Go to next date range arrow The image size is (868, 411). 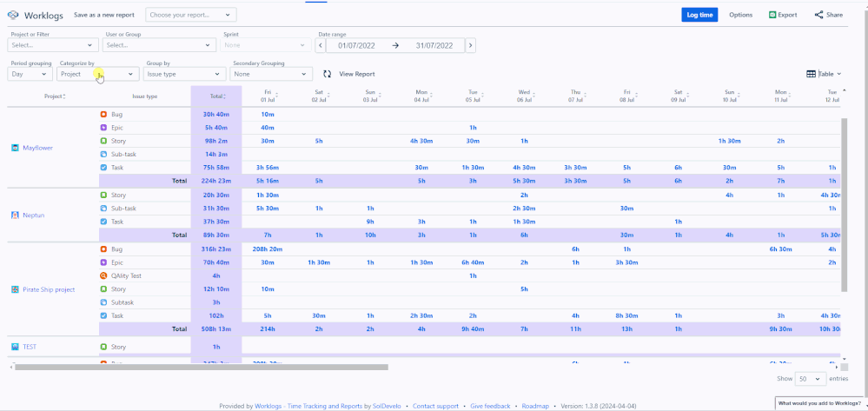pyautogui.click(x=470, y=45)
